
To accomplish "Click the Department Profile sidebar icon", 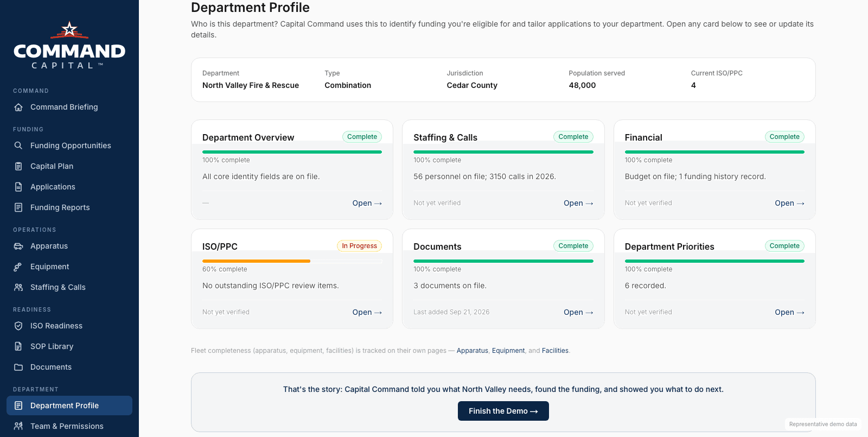I will 18,406.
